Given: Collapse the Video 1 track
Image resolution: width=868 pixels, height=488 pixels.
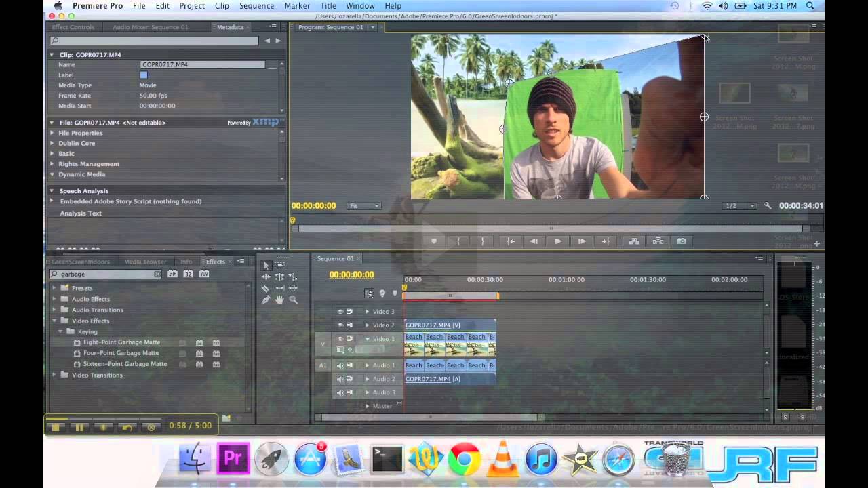Looking at the screenshot, I should [x=368, y=338].
